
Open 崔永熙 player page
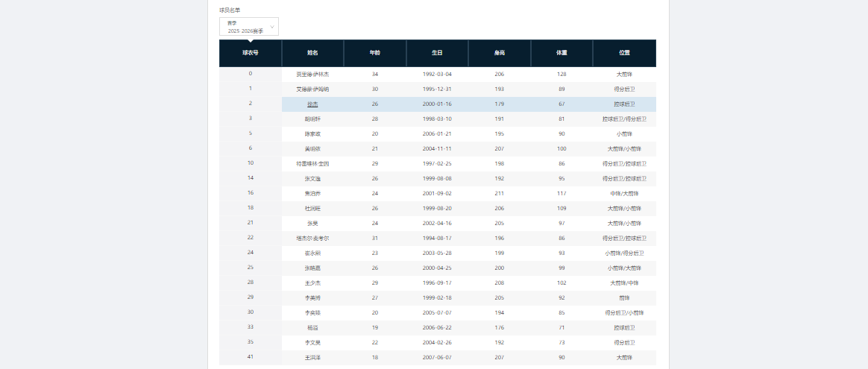[x=312, y=253]
